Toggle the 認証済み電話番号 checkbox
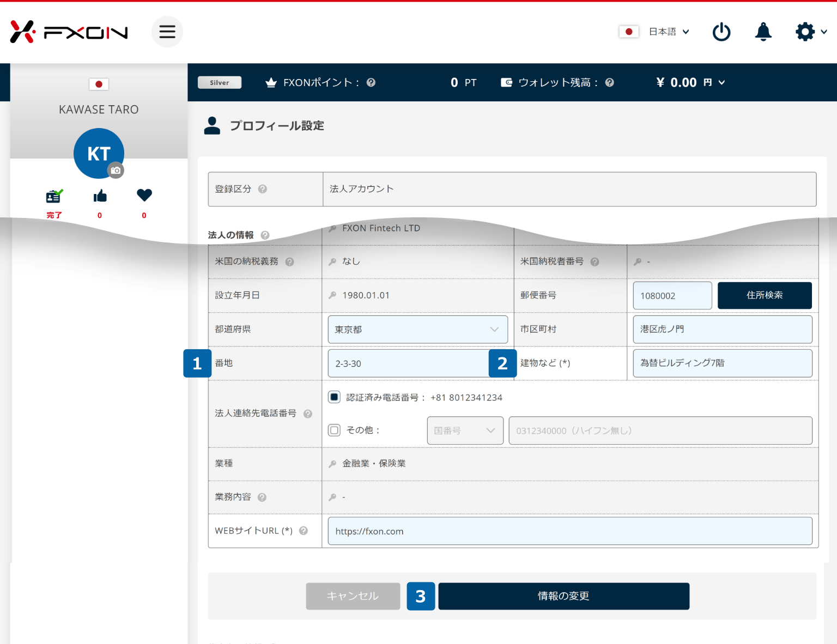 [335, 397]
